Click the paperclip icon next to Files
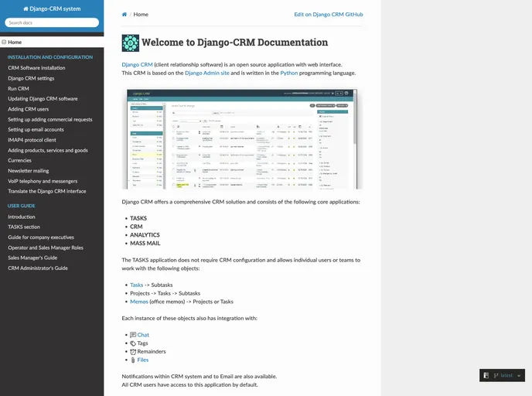532x396 pixels. pos(133,360)
